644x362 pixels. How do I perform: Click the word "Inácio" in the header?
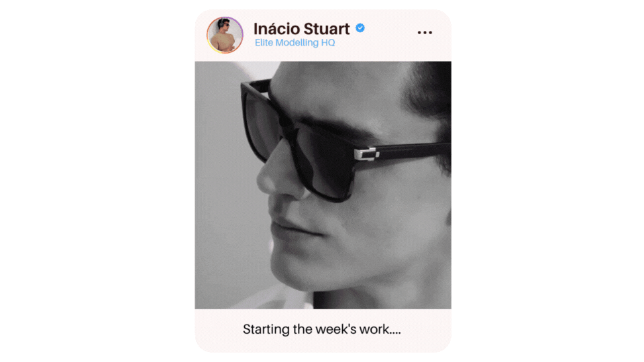(276, 29)
